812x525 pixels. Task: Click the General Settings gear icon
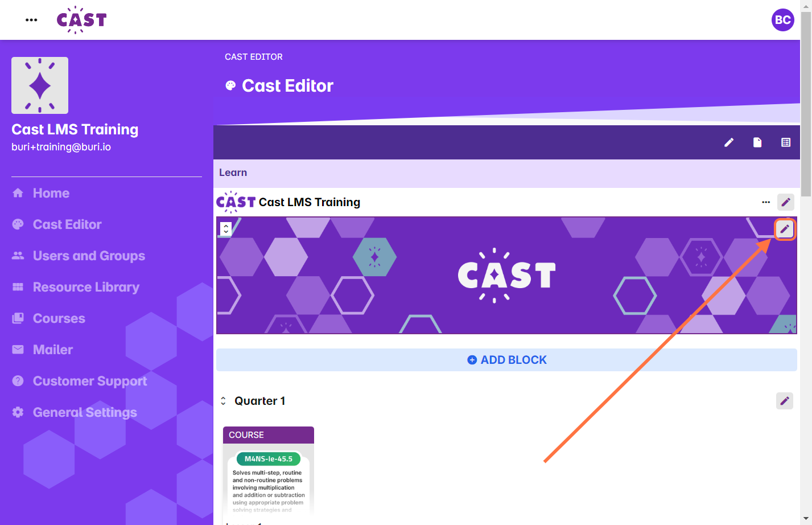pyautogui.click(x=18, y=412)
